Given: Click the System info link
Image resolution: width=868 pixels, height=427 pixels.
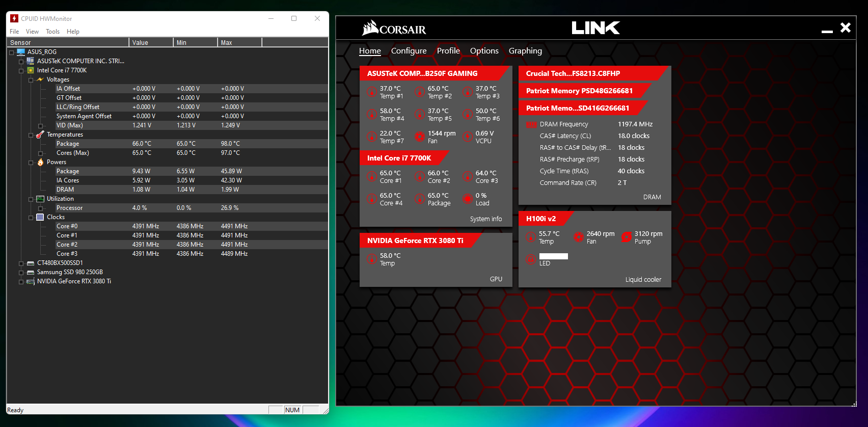Looking at the screenshot, I should [486, 219].
